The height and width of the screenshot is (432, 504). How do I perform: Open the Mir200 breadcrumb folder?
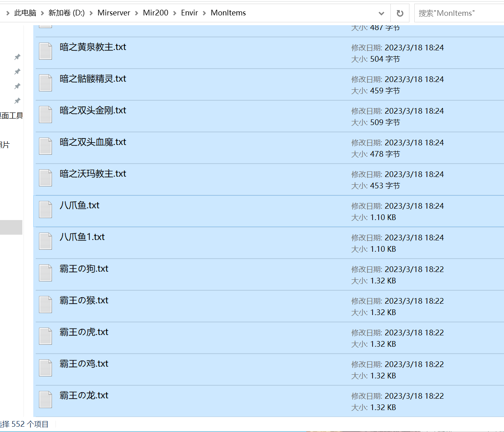click(x=155, y=13)
